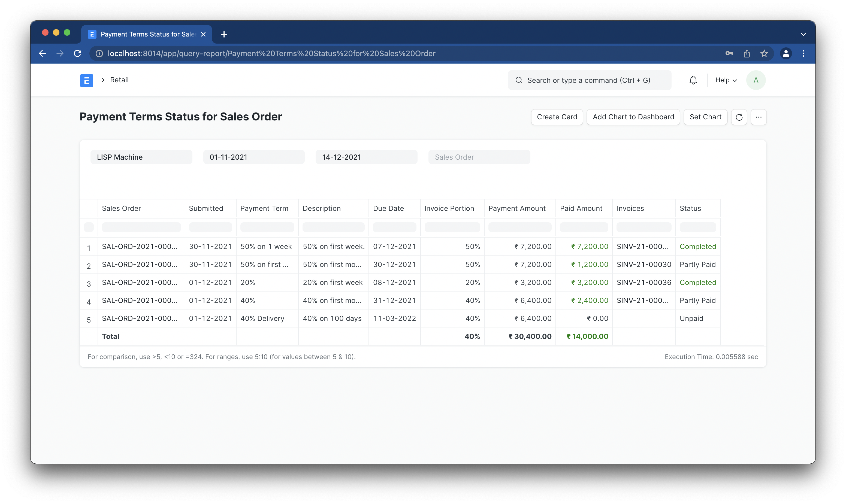Screen dimensions: 846x504
Task: Open the three-dot menu next to Set Chart
Action: coord(759,117)
